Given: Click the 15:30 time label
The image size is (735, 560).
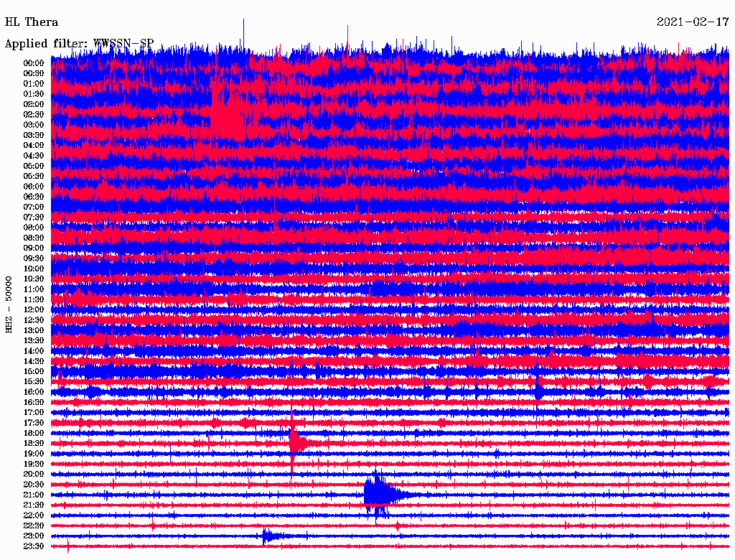Looking at the screenshot, I should [x=34, y=382].
